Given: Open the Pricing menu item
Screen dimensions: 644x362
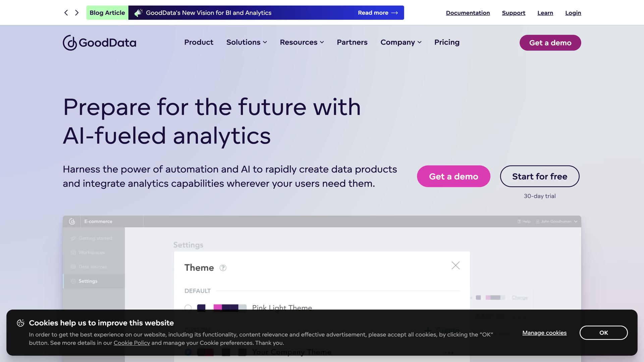Looking at the screenshot, I should tap(447, 42).
